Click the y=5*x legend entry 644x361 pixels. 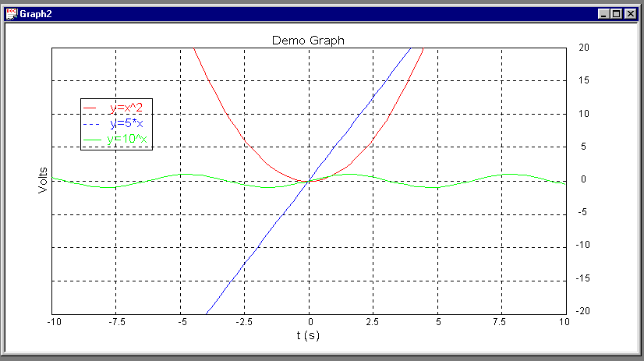pos(126,123)
